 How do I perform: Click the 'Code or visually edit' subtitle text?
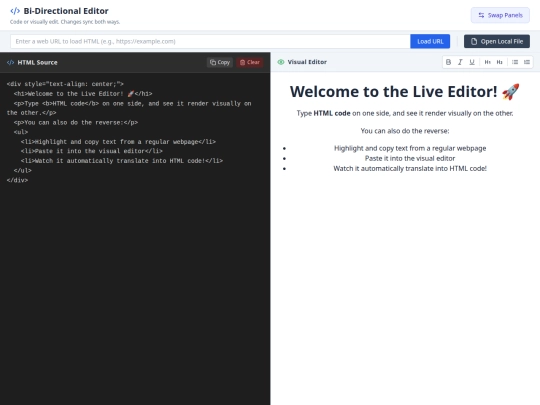(65, 22)
